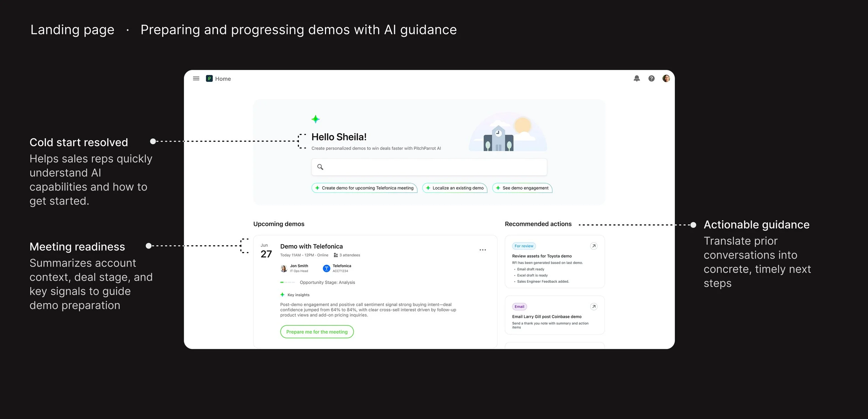Screen dimensions: 868x419
Task: Open the hamburger navigation menu
Action: pos(196,79)
